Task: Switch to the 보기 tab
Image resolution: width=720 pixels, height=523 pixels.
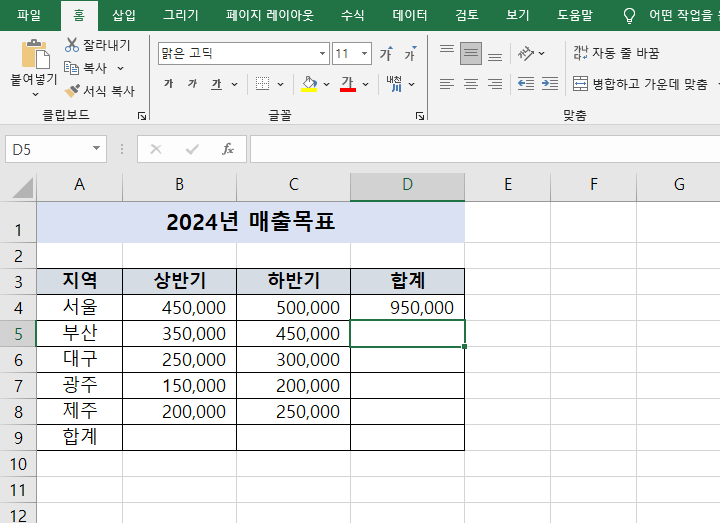Action: (518, 16)
